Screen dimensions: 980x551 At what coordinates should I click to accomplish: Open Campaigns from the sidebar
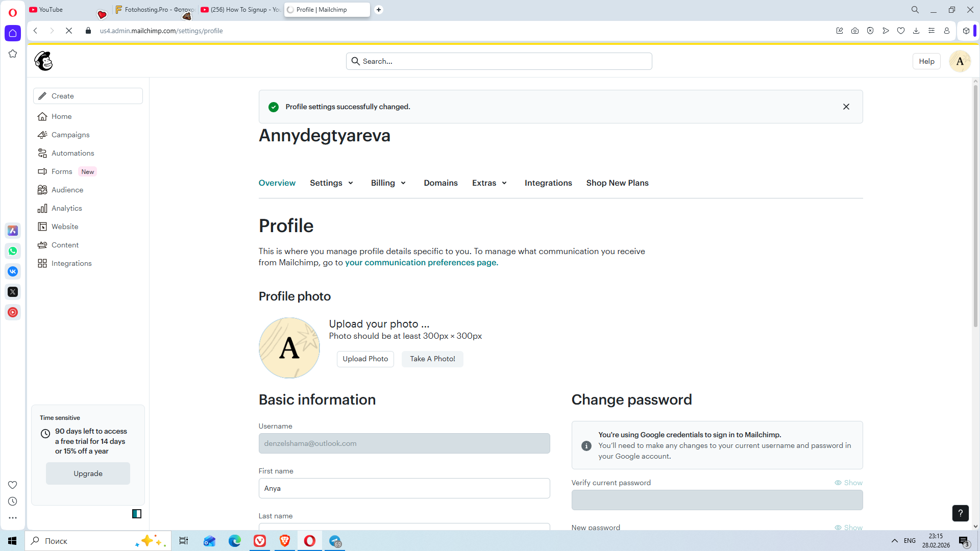(x=70, y=135)
